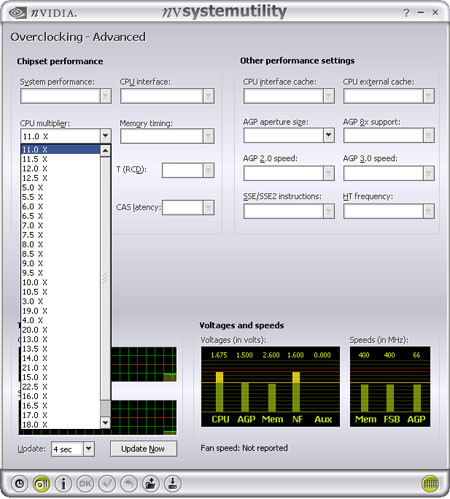This screenshot has height=499, width=450.
Task: Pick 13.0 X in the multiplier list
Action: (x=60, y=339)
